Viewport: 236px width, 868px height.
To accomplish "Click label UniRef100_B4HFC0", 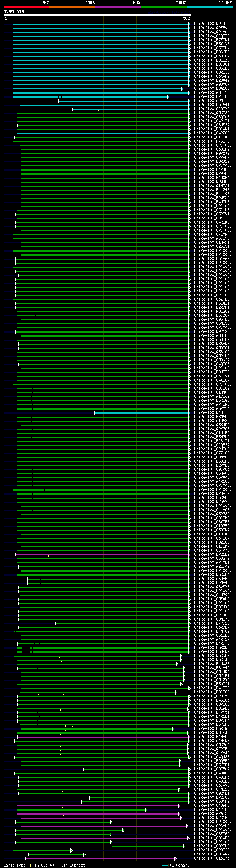I will click(x=212, y=737).
